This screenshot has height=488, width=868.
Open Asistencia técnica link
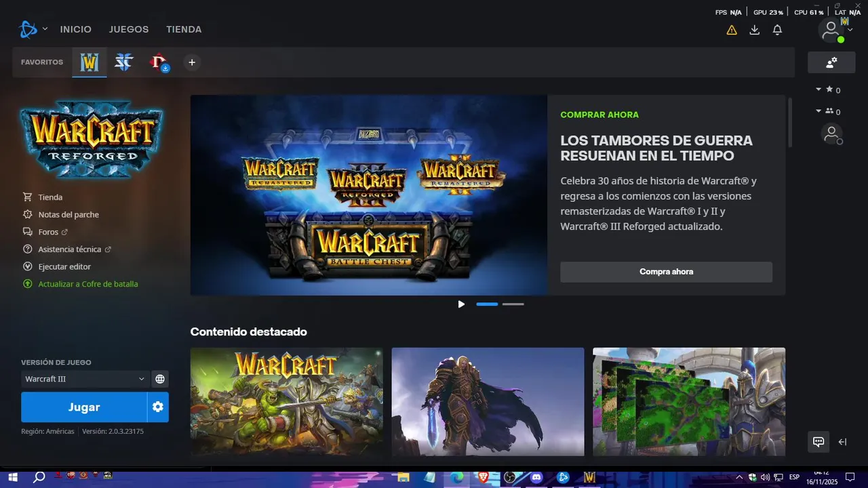(75, 249)
